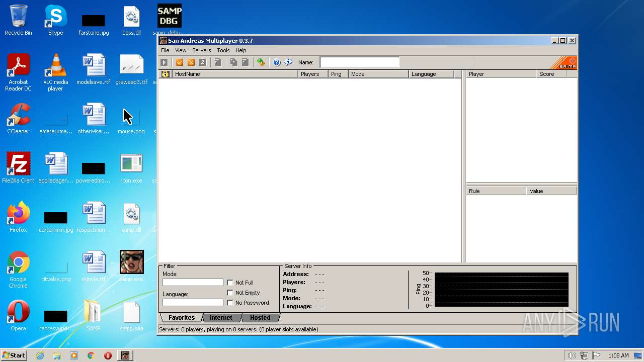Select the FileZilla Client shortcut
The image size is (644, 362).
tap(18, 167)
